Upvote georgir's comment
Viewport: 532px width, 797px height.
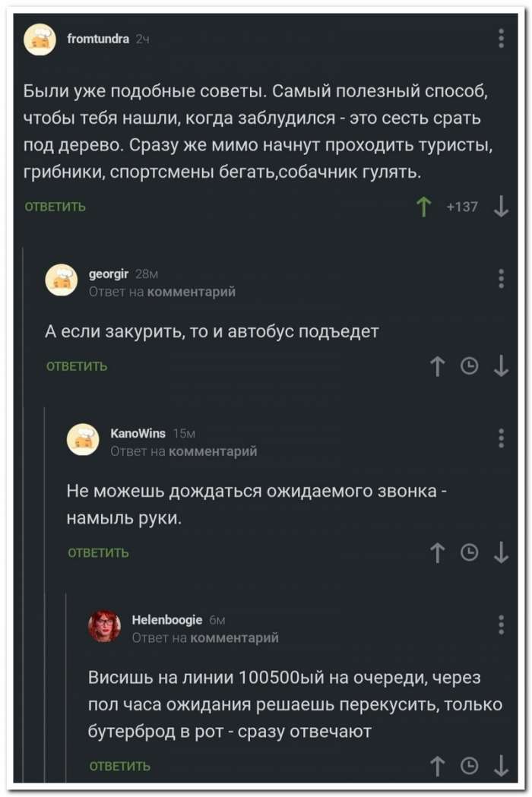click(x=438, y=366)
